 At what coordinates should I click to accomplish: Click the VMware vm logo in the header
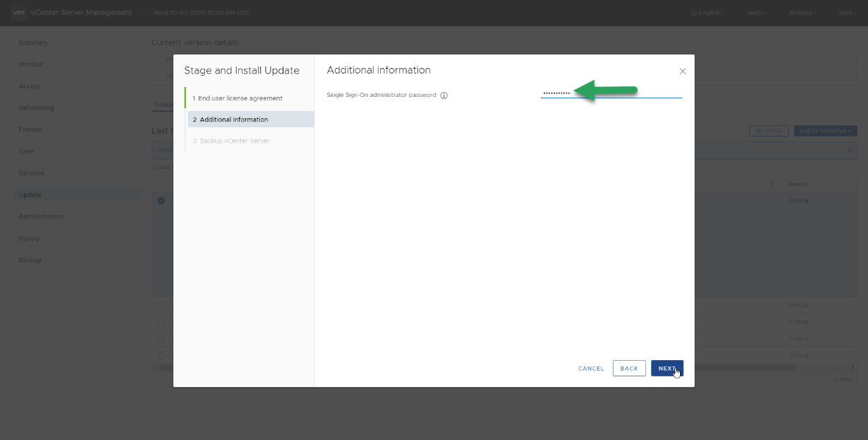(19, 13)
